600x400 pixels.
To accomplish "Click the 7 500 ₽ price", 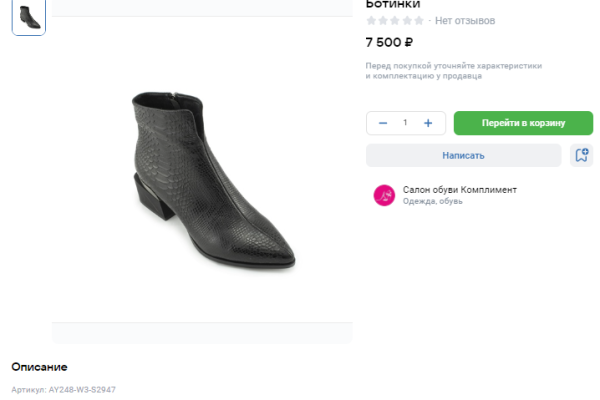I will [x=390, y=42].
